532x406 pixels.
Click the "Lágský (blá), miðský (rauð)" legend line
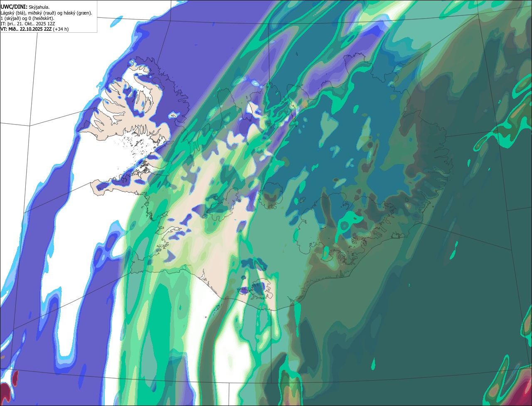point(47,13)
